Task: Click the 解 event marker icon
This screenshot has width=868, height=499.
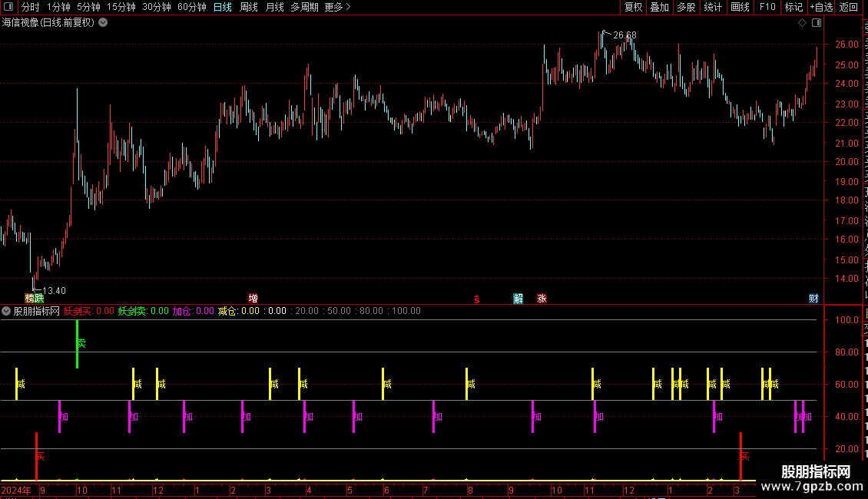Action: (518, 299)
